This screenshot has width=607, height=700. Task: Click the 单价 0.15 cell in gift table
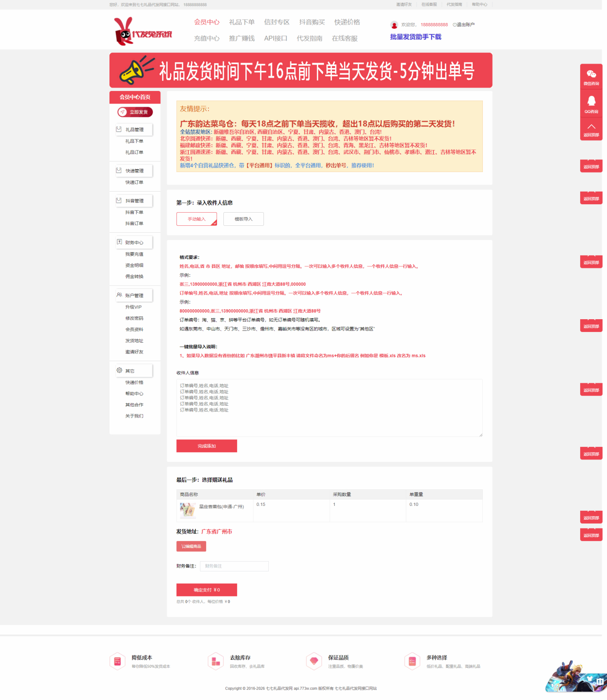coord(291,510)
